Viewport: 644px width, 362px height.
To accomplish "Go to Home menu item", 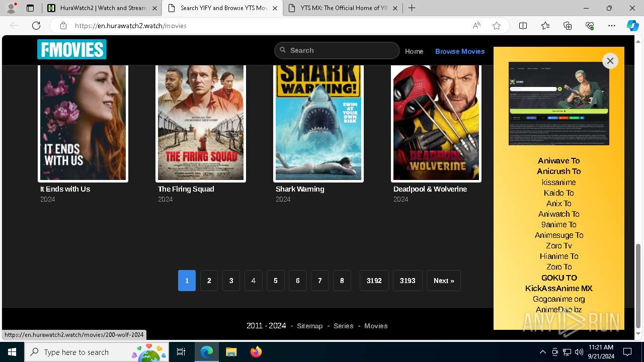I will click(x=414, y=51).
